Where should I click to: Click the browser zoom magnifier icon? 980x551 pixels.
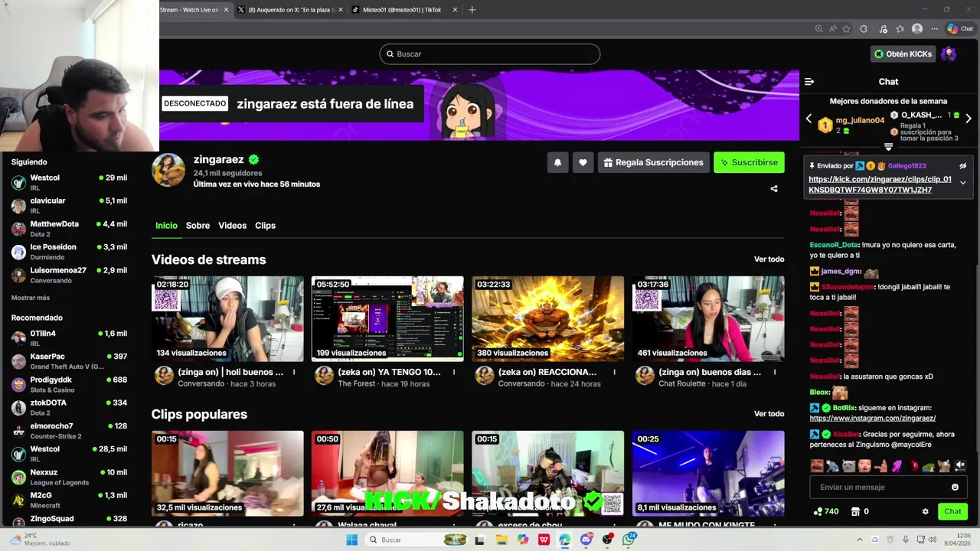coord(819,29)
